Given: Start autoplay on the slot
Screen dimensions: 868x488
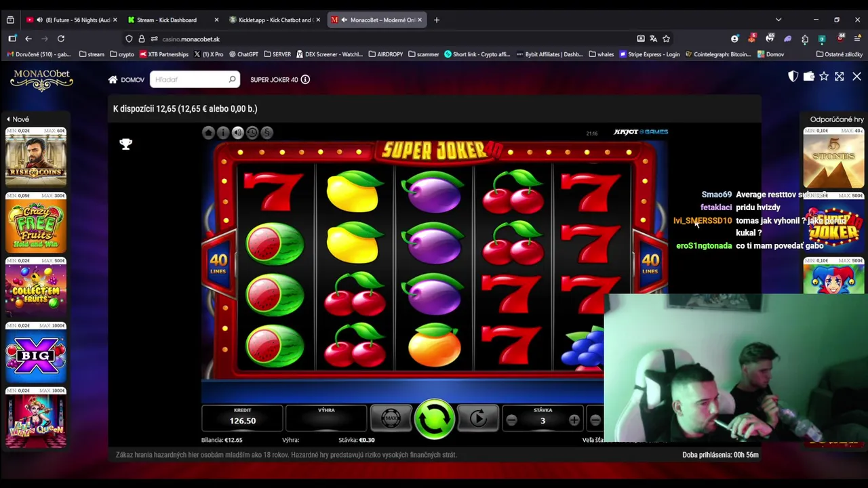Looking at the screenshot, I should point(478,419).
